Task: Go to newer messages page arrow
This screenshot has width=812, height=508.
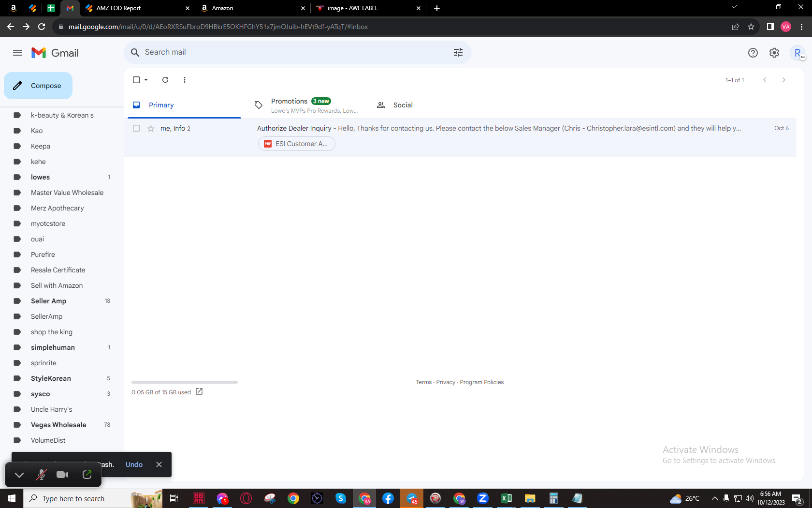Action: click(x=765, y=80)
